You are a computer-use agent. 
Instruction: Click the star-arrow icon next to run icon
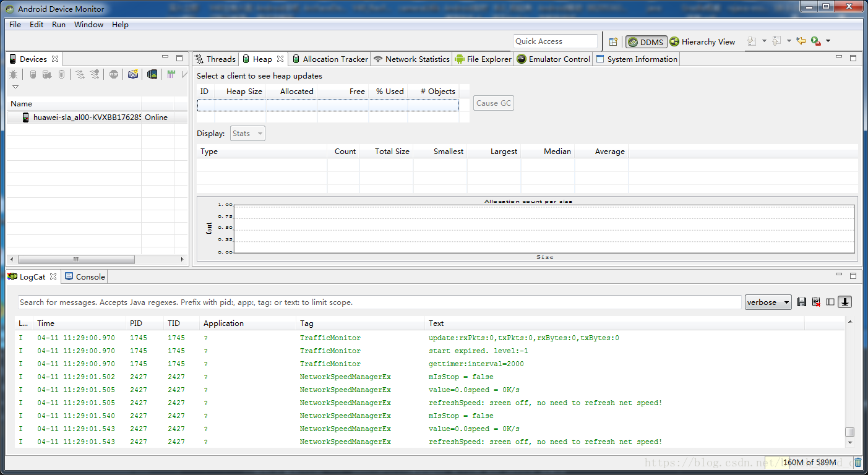tap(801, 41)
